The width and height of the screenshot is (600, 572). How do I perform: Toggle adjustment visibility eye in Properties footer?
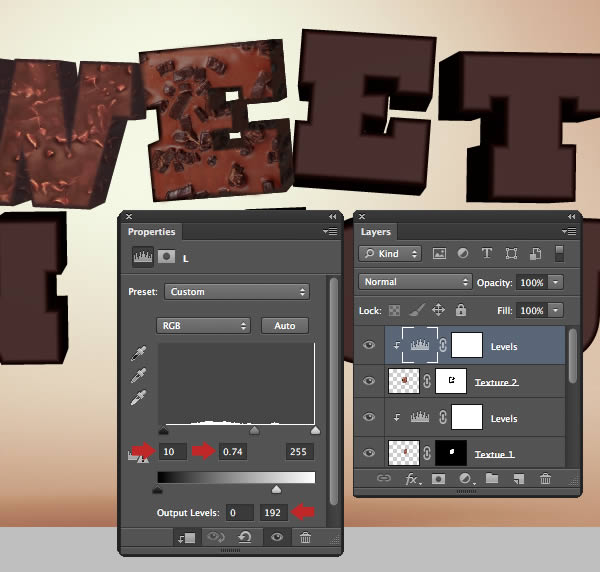[x=277, y=537]
